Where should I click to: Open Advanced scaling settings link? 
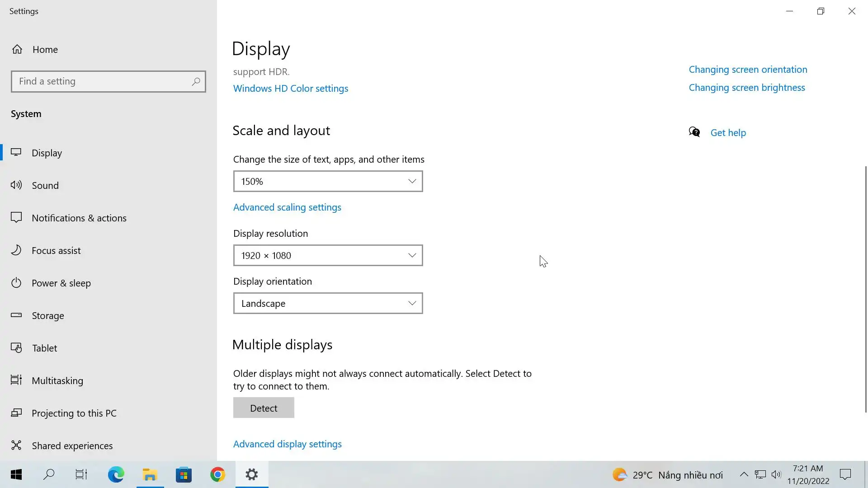point(287,207)
